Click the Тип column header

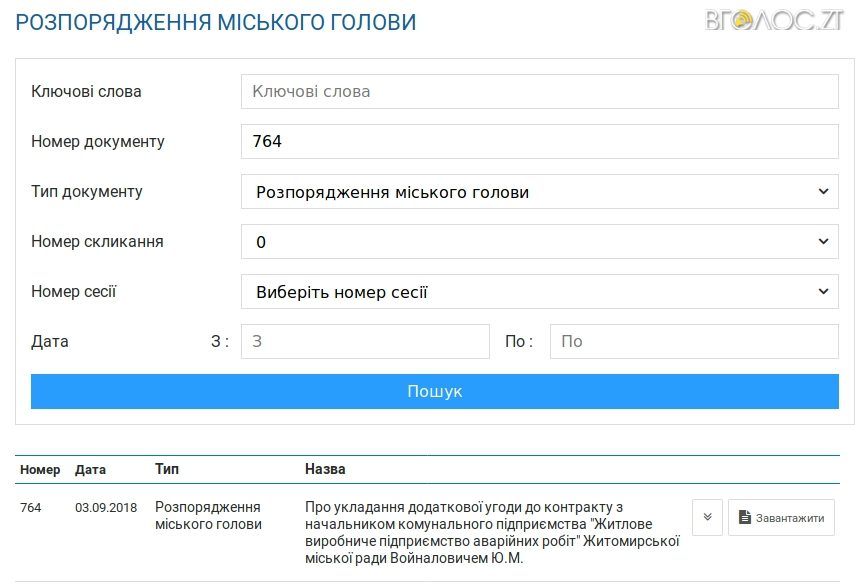(167, 469)
